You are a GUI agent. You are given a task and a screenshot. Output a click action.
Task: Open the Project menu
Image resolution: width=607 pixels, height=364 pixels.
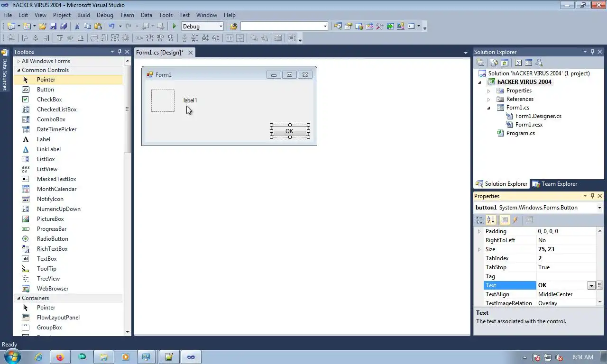click(62, 15)
